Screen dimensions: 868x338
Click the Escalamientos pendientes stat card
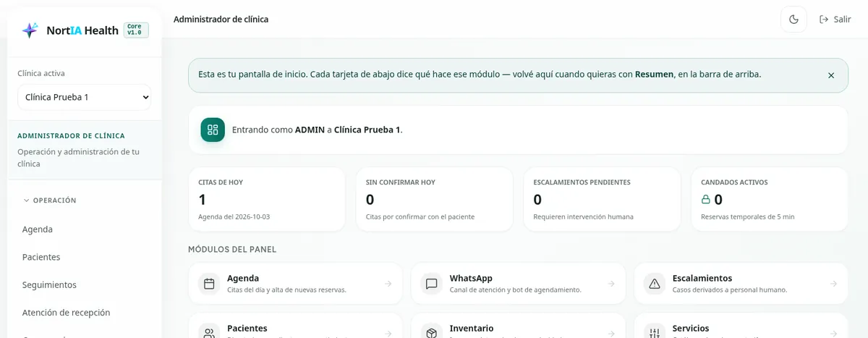coord(602,199)
